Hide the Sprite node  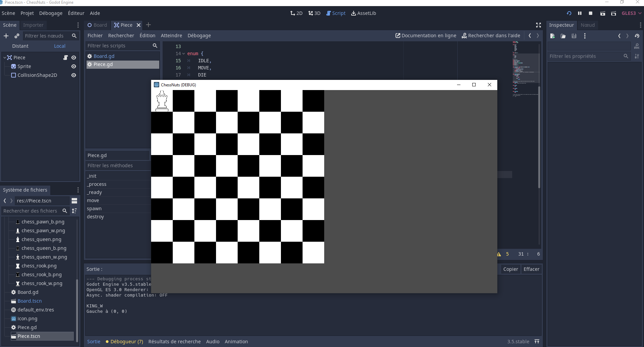pyautogui.click(x=74, y=66)
